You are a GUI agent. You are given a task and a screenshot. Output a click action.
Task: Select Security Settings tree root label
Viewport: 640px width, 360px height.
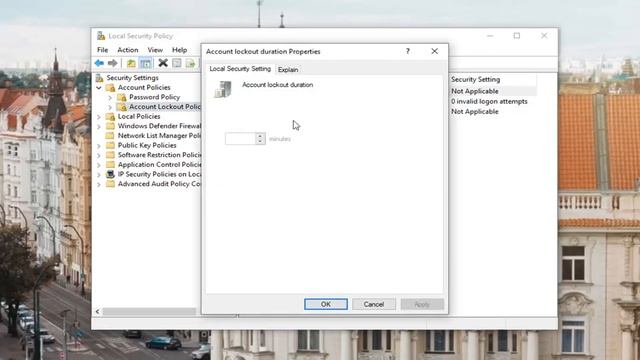132,78
